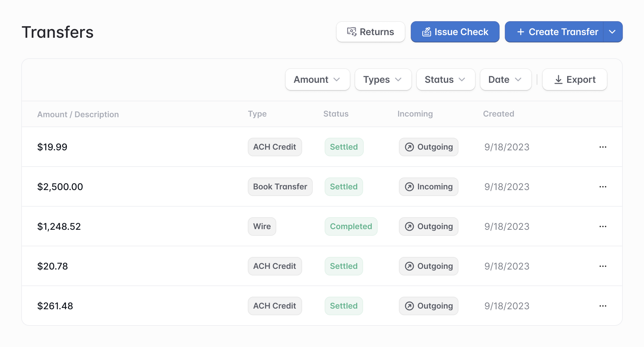Open the more options menu for $19.99 transfer
The width and height of the screenshot is (644, 347).
603,147
